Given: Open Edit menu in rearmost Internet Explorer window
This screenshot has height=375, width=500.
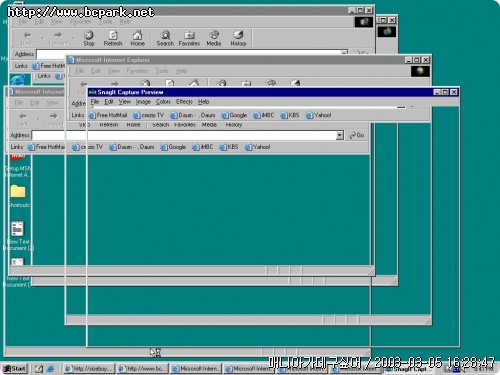Looking at the screenshot, I should click(39, 22).
